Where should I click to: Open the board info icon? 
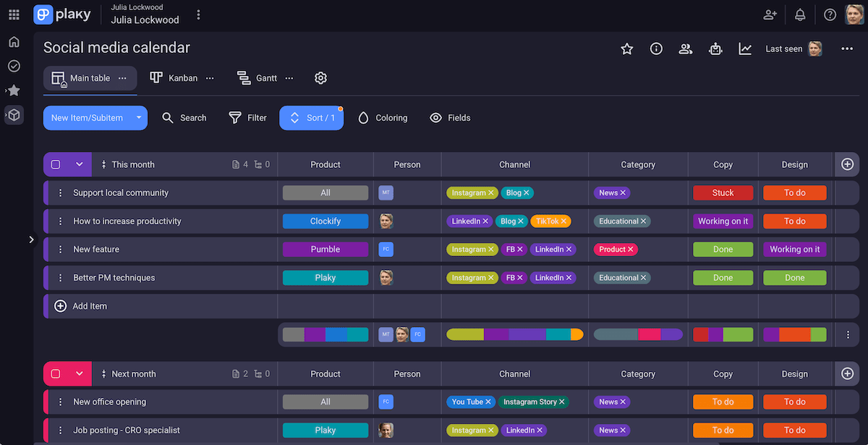(x=656, y=48)
